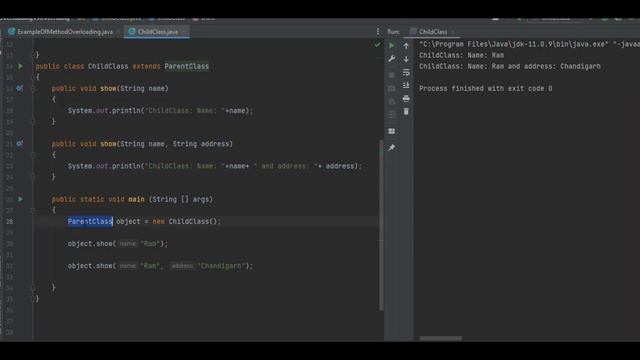Click the java.exe command line in console
The height and width of the screenshot is (360, 640).
tap(529, 44)
